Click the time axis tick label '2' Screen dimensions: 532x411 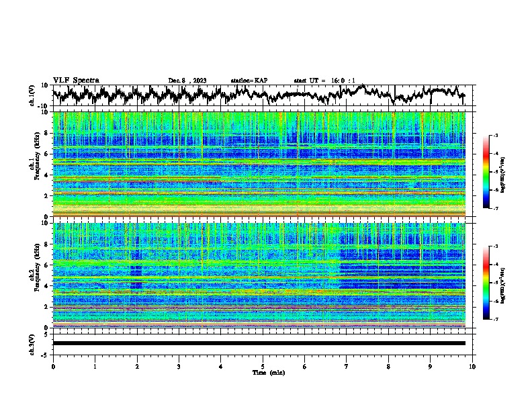tap(137, 367)
